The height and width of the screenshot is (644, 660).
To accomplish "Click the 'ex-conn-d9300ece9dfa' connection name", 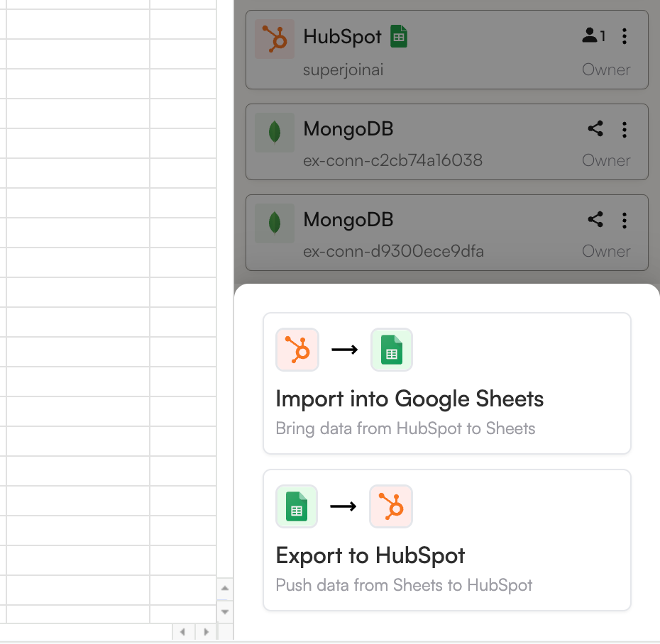I will tap(394, 251).
